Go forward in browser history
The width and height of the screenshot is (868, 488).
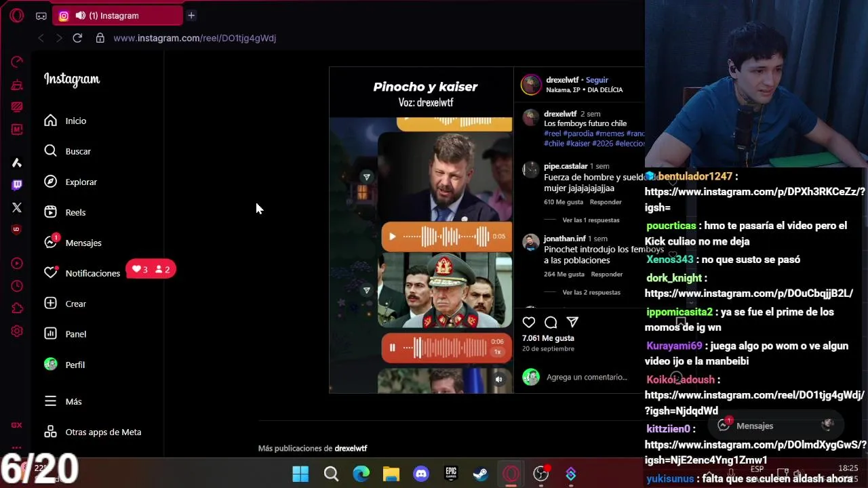click(58, 38)
